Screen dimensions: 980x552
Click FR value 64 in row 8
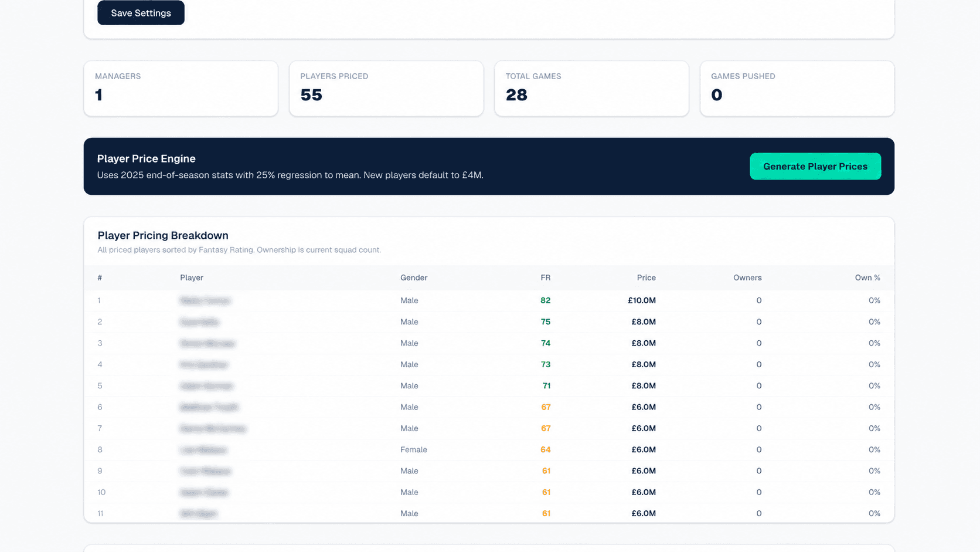pyautogui.click(x=545, y=450)
